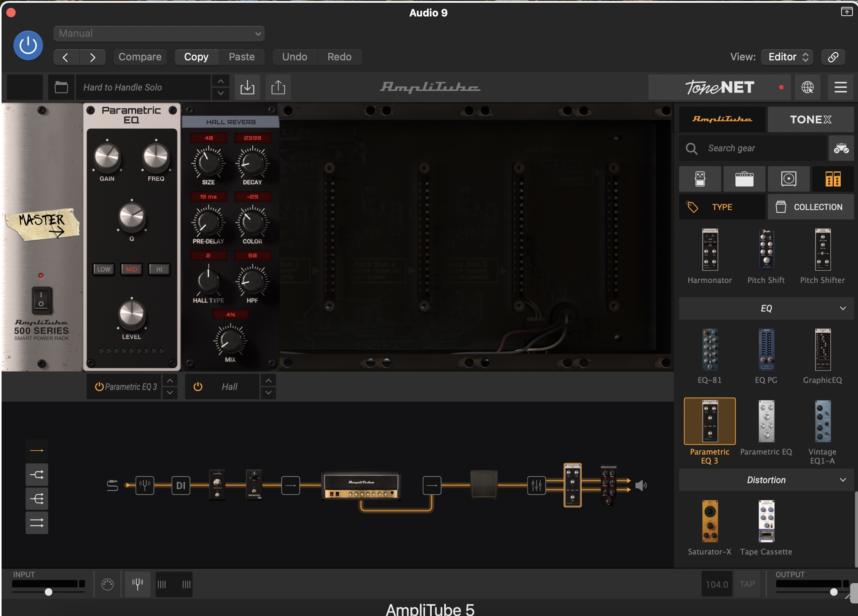Click the Copy button
Screen dimensions: 858x616
click(x=196, y=57)
